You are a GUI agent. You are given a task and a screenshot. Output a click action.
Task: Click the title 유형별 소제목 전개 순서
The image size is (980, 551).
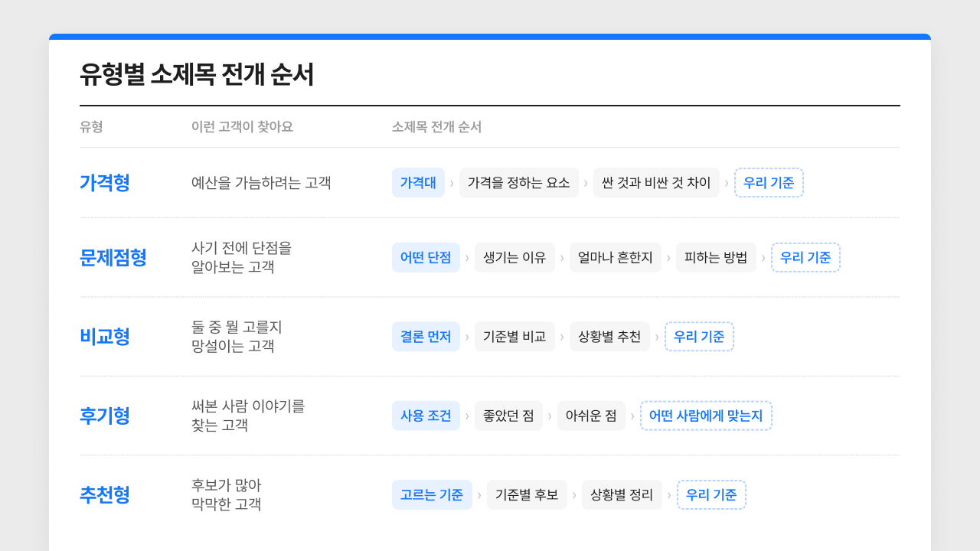[197, 75]
